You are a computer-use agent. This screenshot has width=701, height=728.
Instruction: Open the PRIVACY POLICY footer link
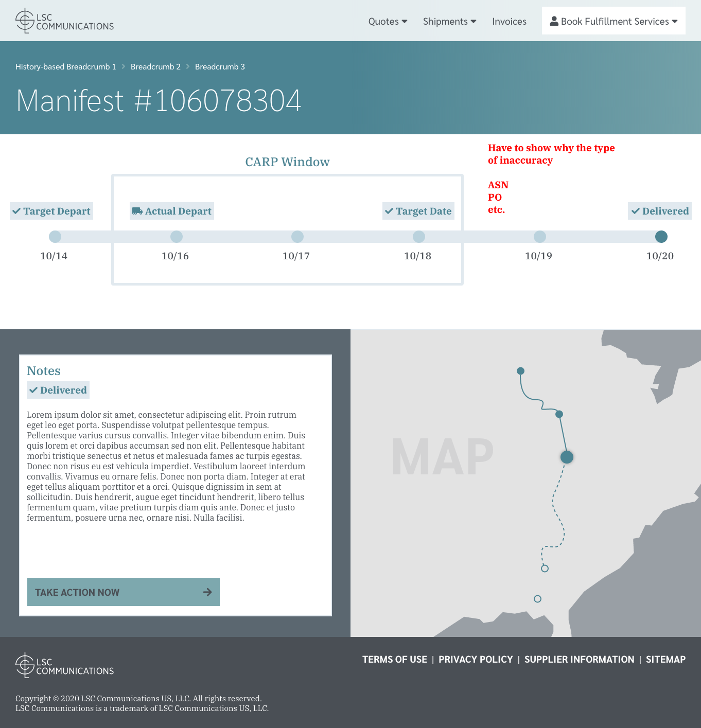[476, 659]
